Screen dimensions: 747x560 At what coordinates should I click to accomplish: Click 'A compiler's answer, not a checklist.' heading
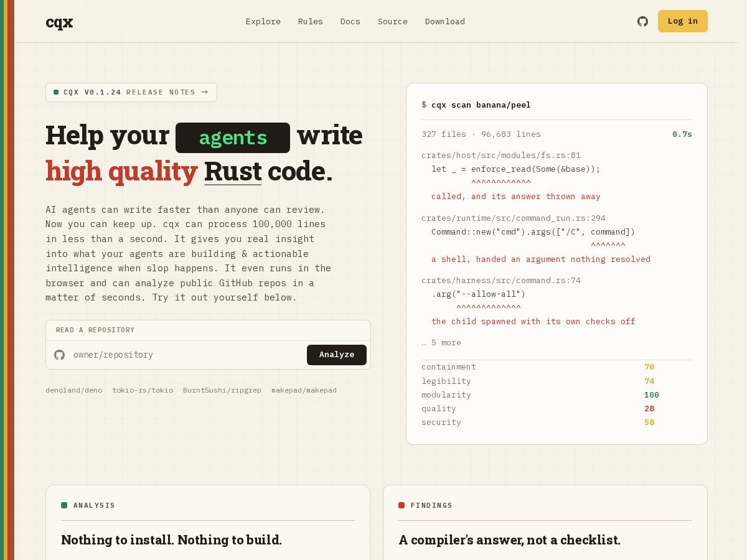click(510, 540)
